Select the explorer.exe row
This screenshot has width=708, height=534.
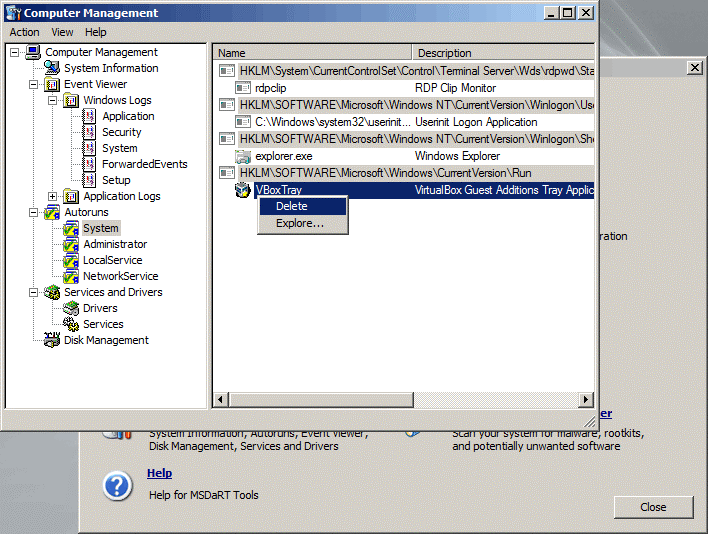tap(404, 156)
